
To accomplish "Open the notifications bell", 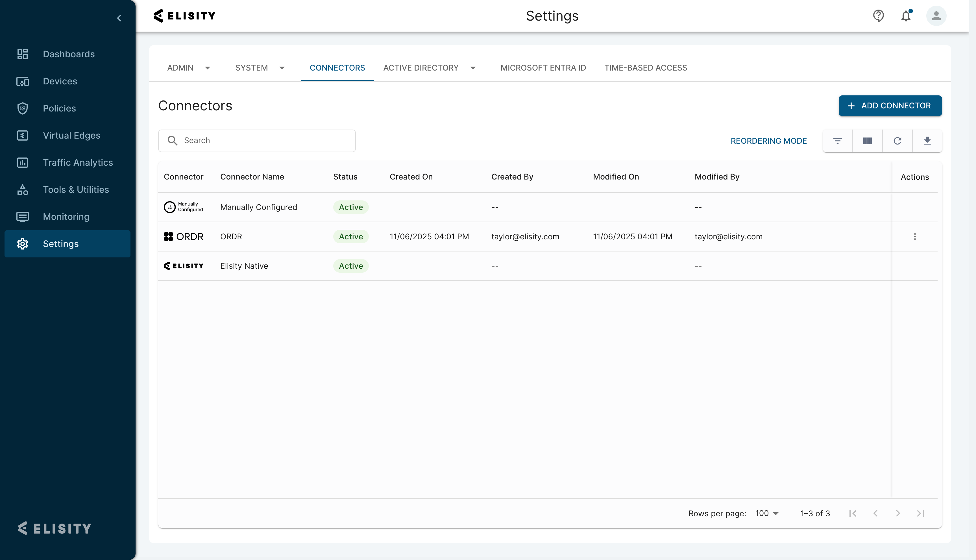I will [x=906, y=16].
